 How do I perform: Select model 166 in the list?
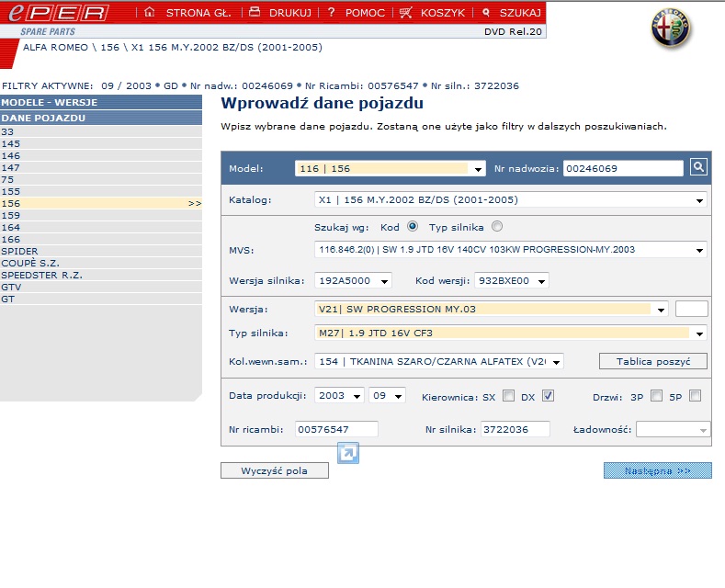[101, 240]
